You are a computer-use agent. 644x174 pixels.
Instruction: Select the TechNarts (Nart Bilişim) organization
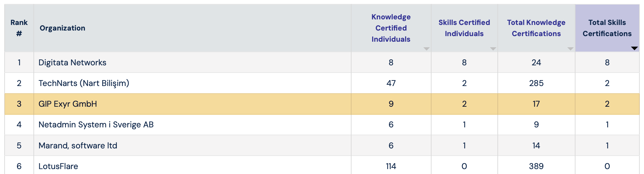pyautogui.click(x=84, y=83)
